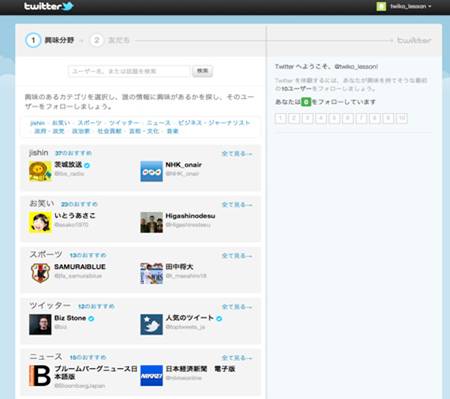Click verified badge beside 茨城放送

point(87,165)
